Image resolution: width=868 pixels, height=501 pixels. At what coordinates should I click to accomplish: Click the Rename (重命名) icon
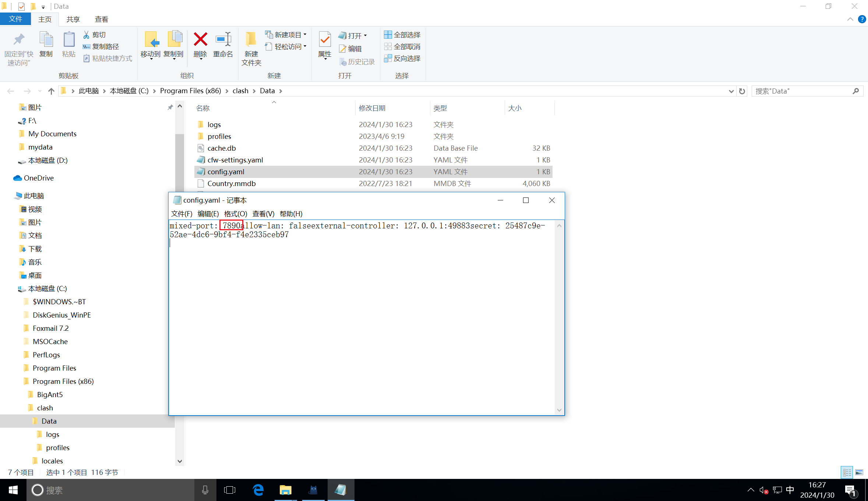[223, 39]
